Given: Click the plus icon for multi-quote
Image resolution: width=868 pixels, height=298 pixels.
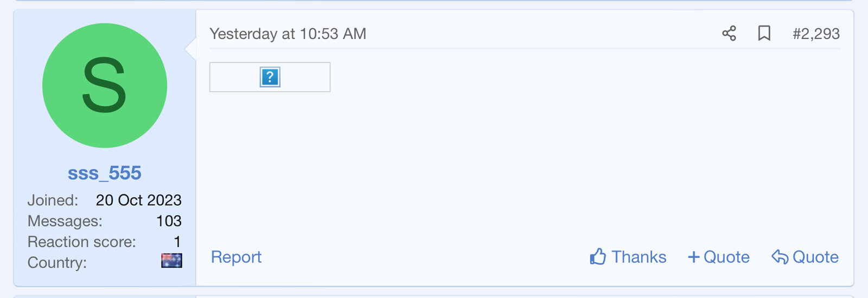Looking at the screenshot, I should (693, 257).
